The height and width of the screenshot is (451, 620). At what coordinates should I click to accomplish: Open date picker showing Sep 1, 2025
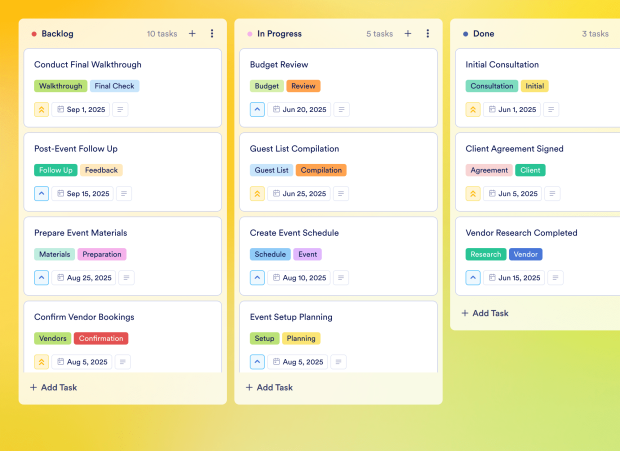point(81,110)
